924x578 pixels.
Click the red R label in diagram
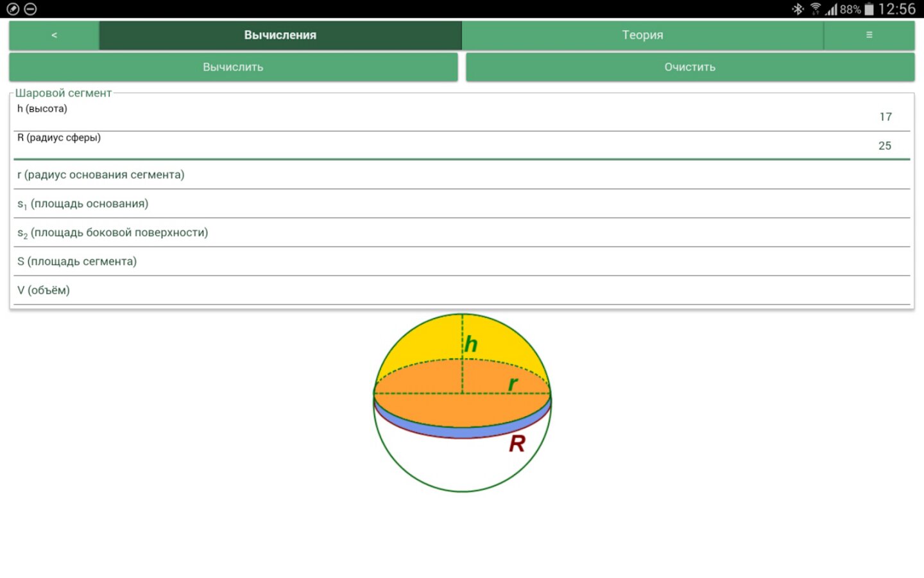[517, 443]
